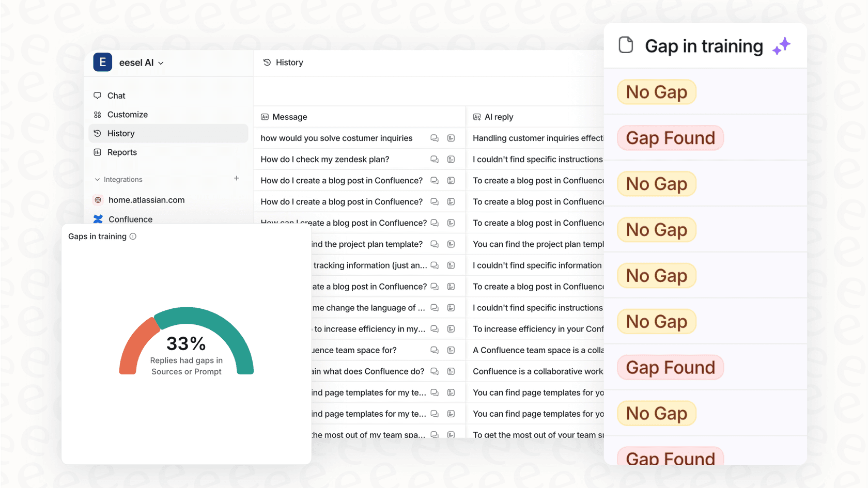Click the conversation icon on the zendesk plan row

(434, 159)
